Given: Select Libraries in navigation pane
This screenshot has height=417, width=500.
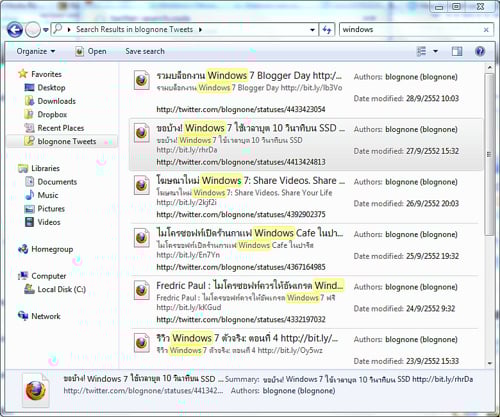Looking at the screenshot, I should (x=45, y=168).
